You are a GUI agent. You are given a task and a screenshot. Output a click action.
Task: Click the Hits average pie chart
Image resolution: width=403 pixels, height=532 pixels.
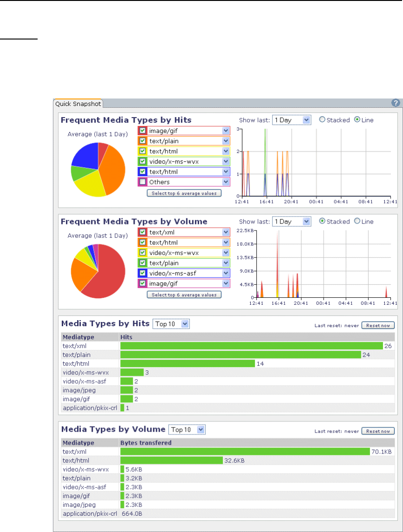coord(98,170)
